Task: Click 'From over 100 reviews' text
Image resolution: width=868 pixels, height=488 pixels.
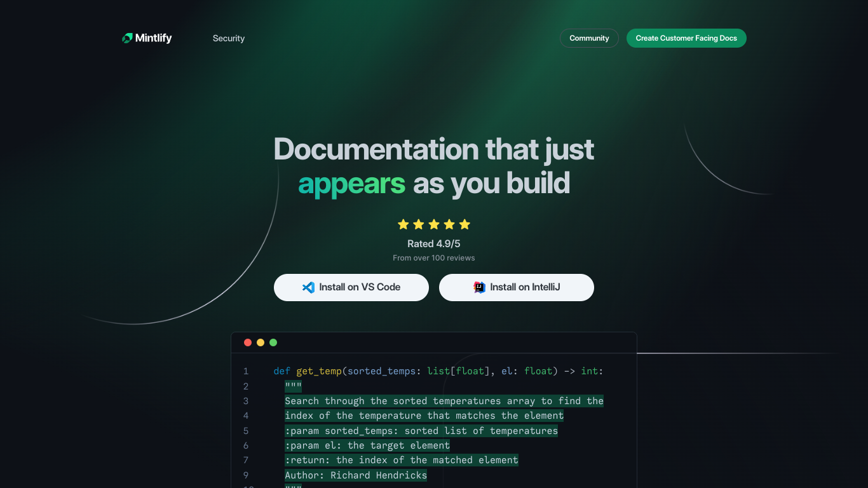Action: pyautogui.click(x=434, y=258)
